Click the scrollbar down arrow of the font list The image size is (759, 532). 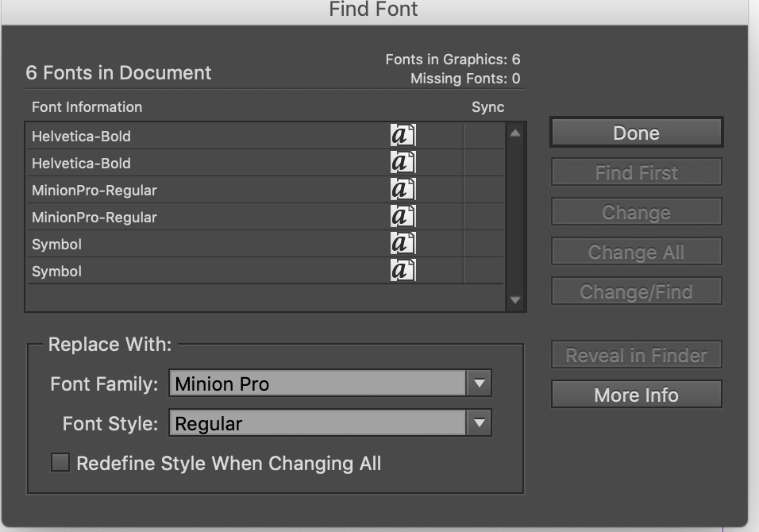point(514,300)
